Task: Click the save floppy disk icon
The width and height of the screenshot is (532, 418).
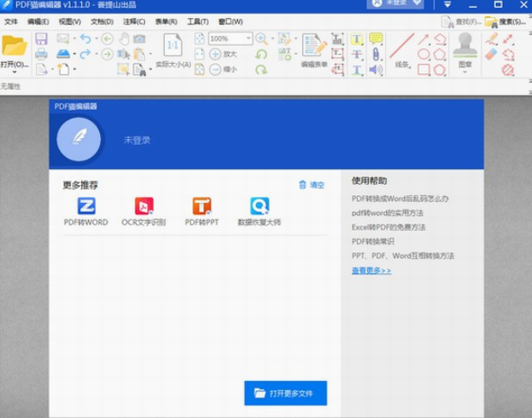Action: click(x=41, y=38)
